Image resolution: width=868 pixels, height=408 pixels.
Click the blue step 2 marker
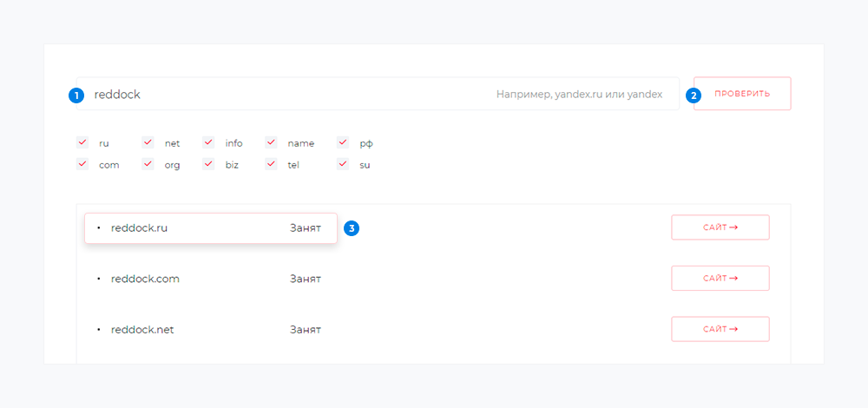tap(694, 95)
